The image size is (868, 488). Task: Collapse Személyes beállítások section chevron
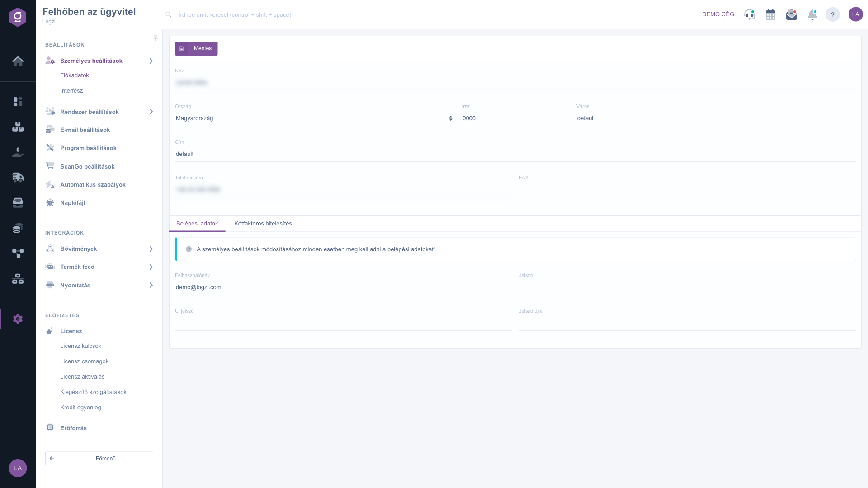pos(151,61)
